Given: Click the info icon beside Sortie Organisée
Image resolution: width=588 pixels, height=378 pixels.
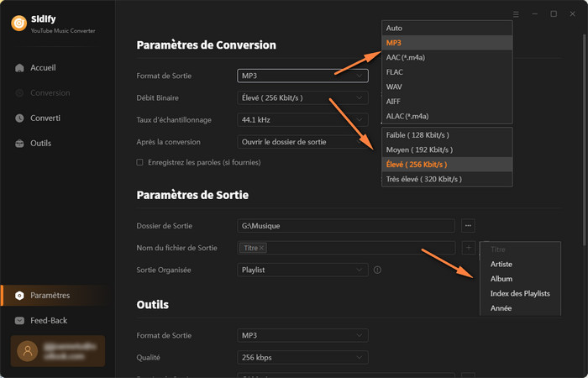Looking at the screenshot, I should point(378,270).
